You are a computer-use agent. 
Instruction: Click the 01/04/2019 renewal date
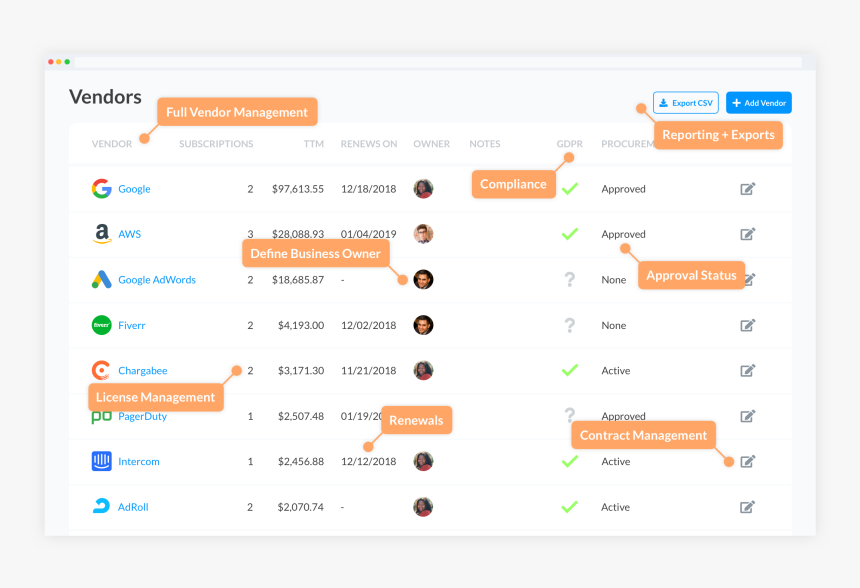click(x=369, y=234)
